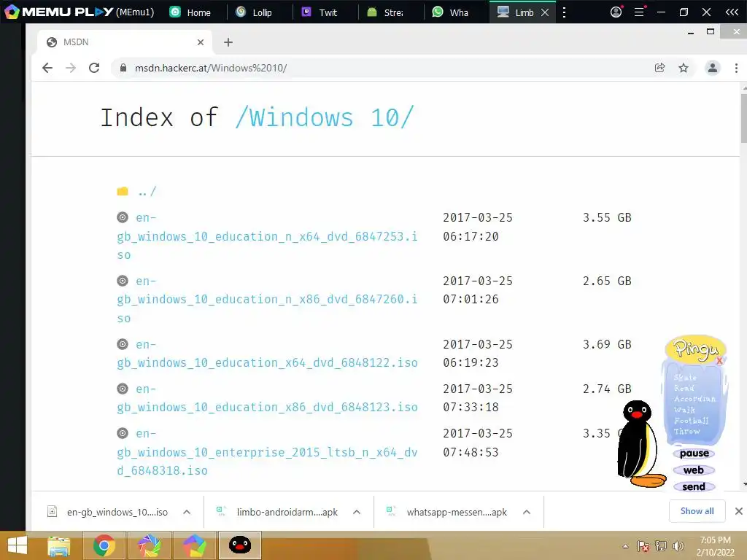This screenshot has width=747, height=560.
Task: Expand options for limbo-androidarm apk download
Action: tap(356, 512)
